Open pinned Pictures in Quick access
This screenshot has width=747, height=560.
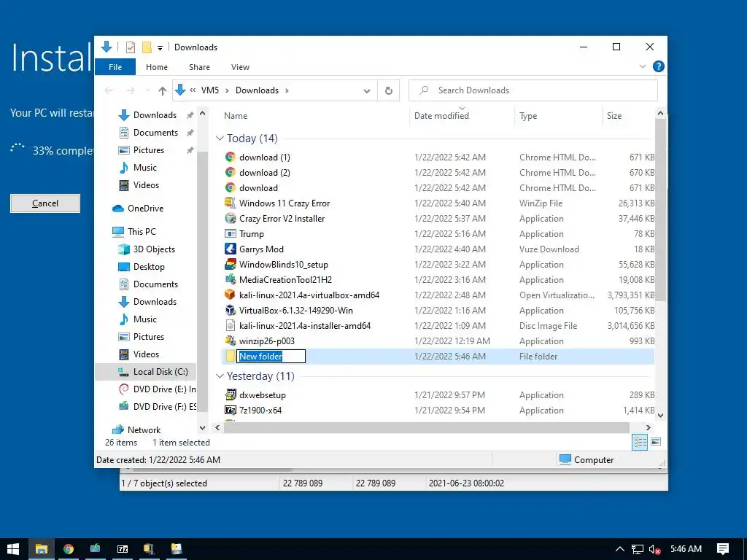coord(148,150)
